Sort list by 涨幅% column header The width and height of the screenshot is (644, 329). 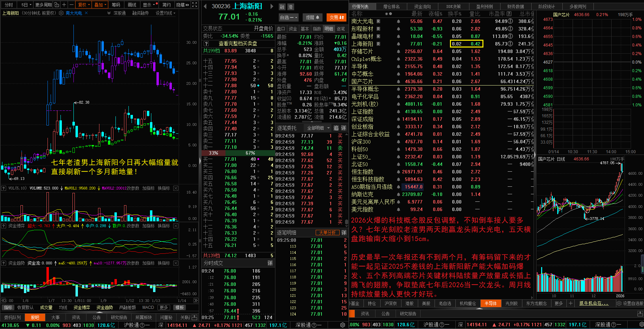tap(435, 14)
